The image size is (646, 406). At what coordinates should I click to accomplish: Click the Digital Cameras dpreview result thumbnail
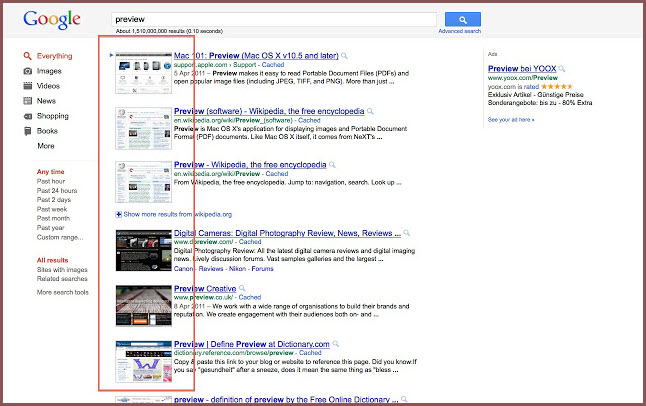143,250
